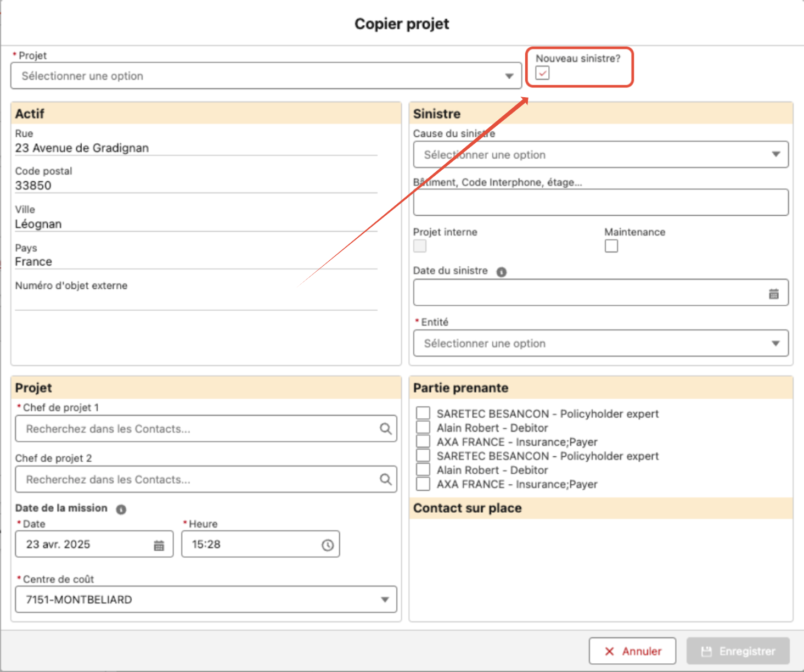Click the Copier projet title

pyautogui.click(x=402, y=24)
